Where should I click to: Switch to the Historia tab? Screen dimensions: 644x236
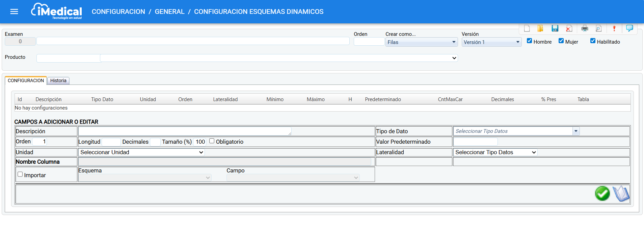pos(58,81)
